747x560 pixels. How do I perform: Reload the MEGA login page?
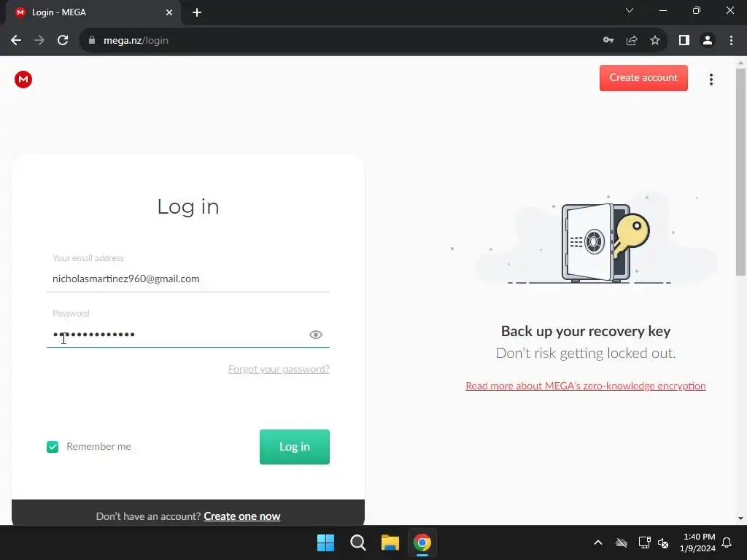[x=63, y=41]
